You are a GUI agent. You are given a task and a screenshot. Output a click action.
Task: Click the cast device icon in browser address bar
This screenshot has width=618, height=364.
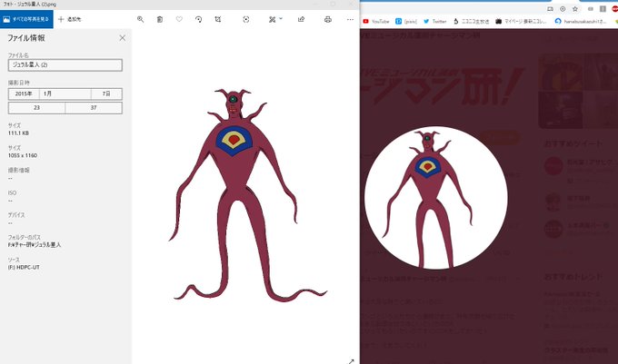click(550, 9)
